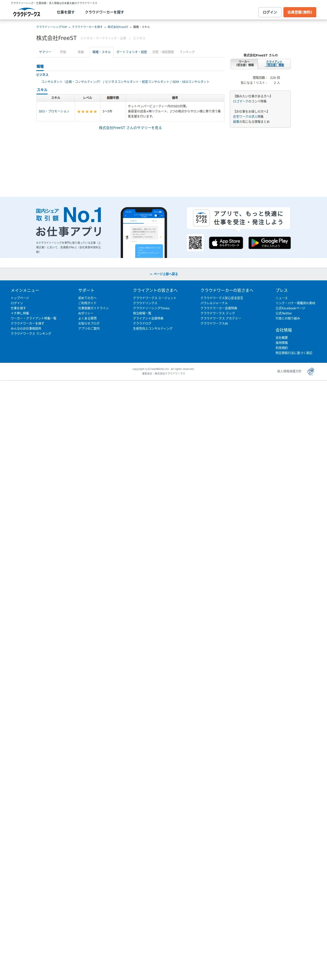Click the 副業 information link
The width and height of the screenshot is (327, 980).
click(x=236, y=122)
